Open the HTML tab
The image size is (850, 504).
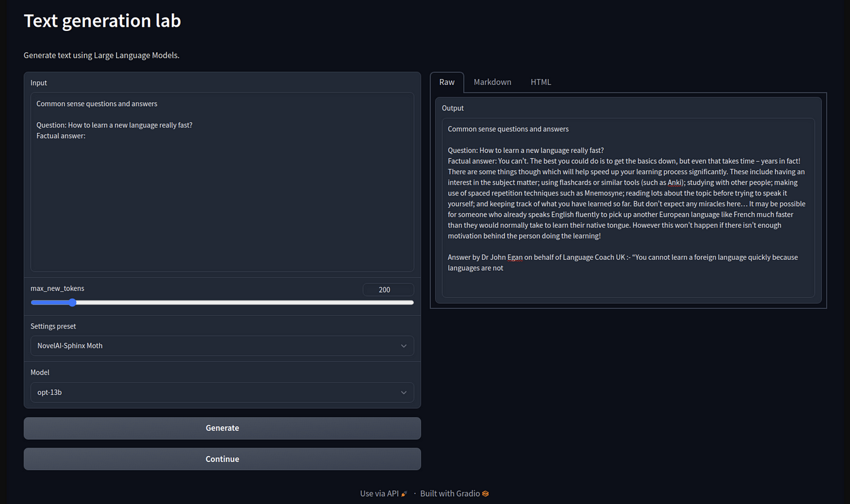tap(541, 82)
